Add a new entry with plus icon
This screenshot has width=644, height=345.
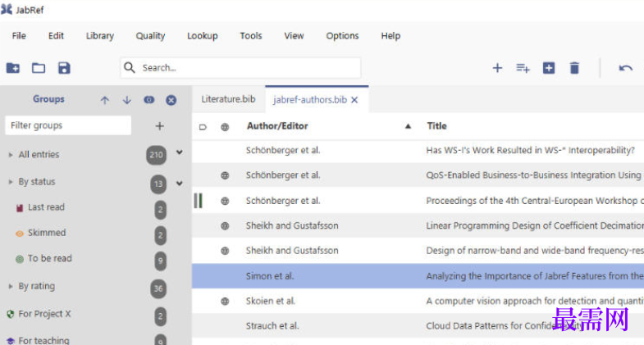497,68
